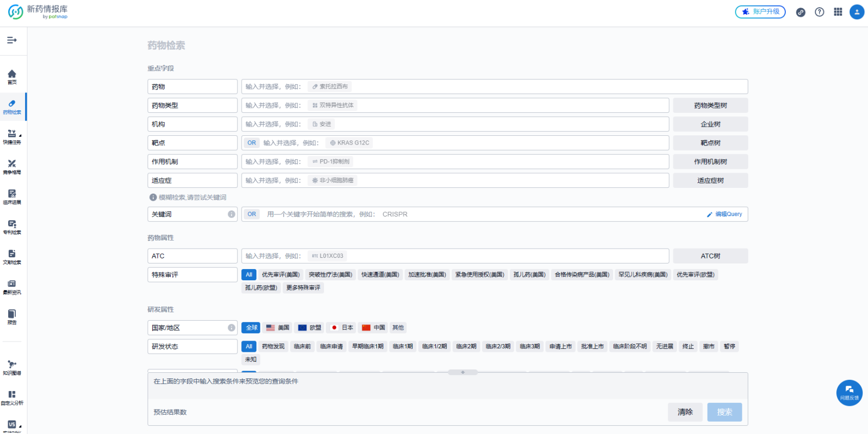
Task: Select 临床3期 development status filter
Action: [529, 347]
